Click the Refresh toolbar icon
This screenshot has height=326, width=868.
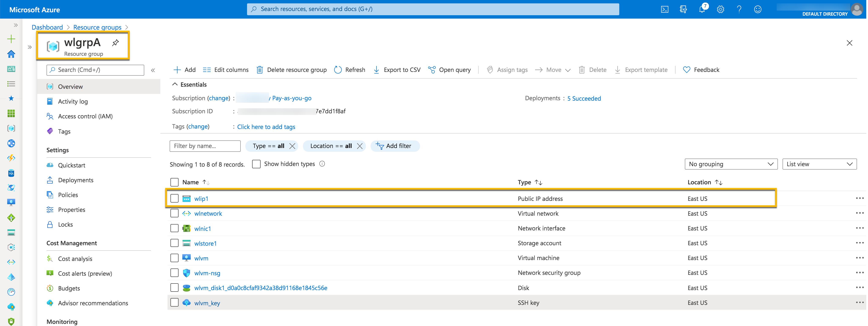click(338, 70)
